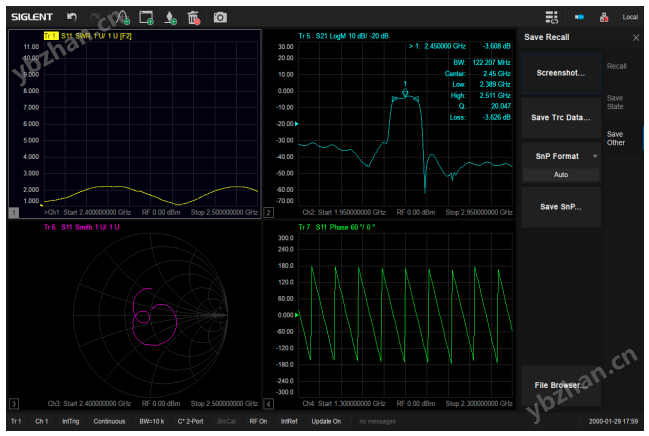
Task: Click the Tr 1 status bar item
Action: [x=16, y=422]
